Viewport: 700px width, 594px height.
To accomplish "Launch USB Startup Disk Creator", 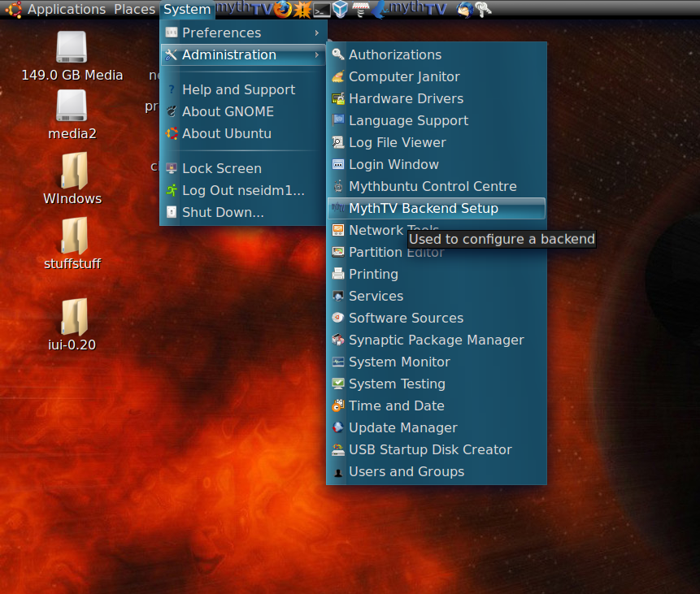I will [x=437, y=449].
